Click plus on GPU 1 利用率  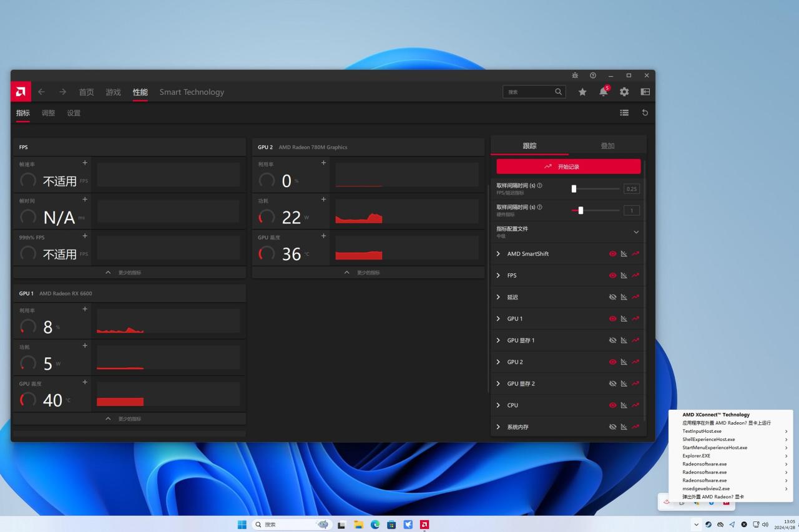point(85,309)
